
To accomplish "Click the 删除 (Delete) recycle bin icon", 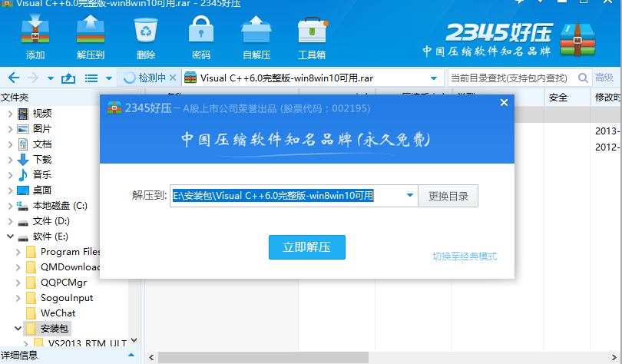I will 146,37.
